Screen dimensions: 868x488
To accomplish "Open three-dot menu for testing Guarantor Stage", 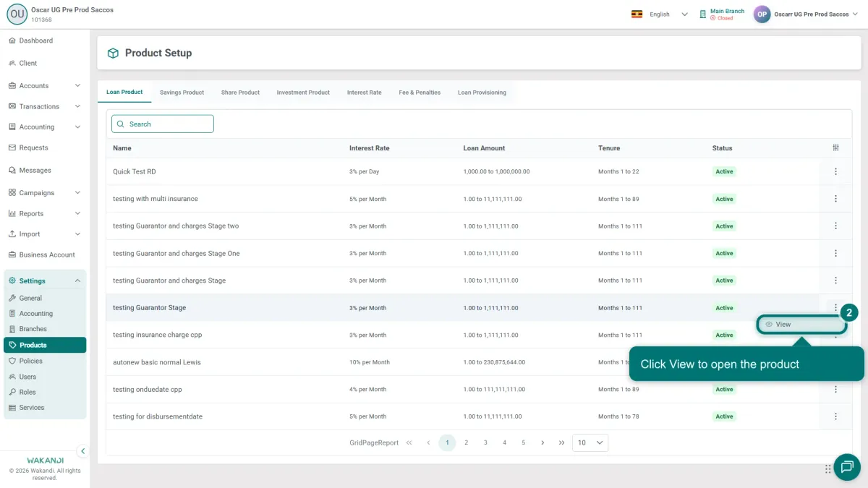I will [x=835, y=307].
